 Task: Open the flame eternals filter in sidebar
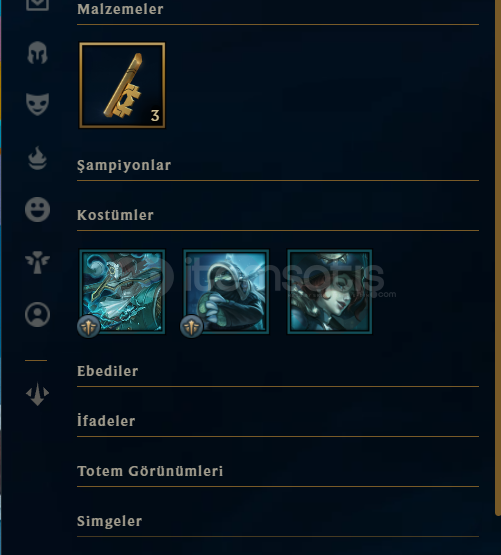tap(37, 158)
